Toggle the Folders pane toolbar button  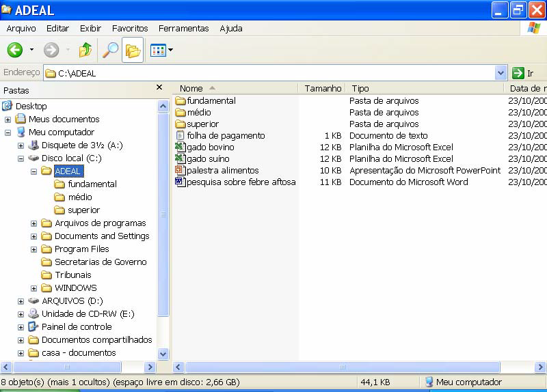click(133, 50)
